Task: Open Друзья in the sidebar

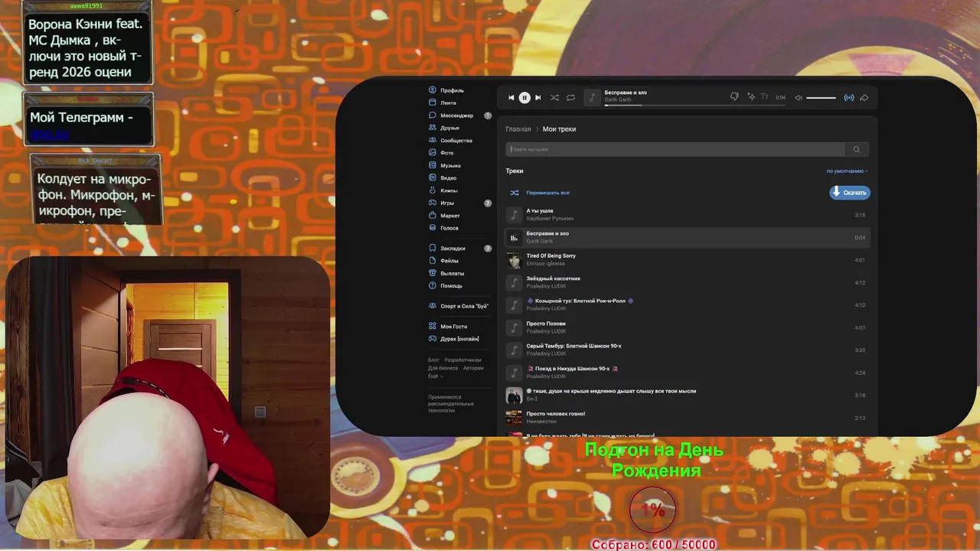Action: [x=449, y=128]
